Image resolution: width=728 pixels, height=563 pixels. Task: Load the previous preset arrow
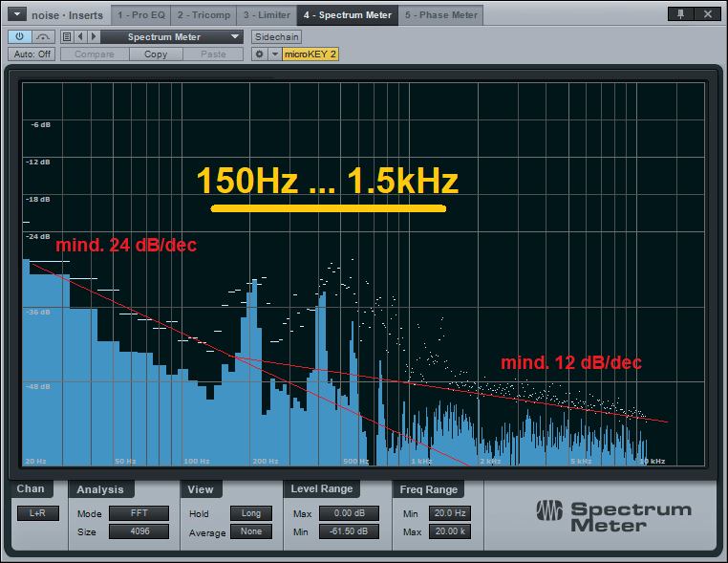pyautogui.click(x=80, y=36)
